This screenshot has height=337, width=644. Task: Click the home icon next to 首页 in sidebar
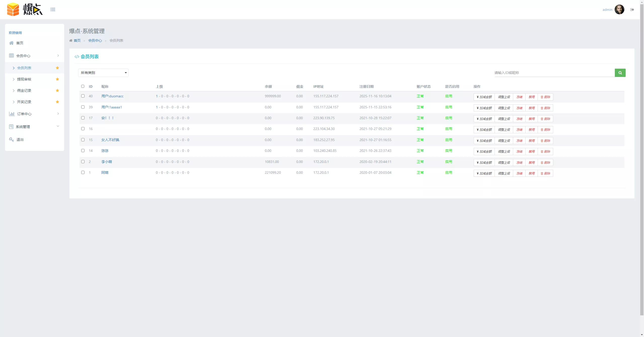point(11,43)
